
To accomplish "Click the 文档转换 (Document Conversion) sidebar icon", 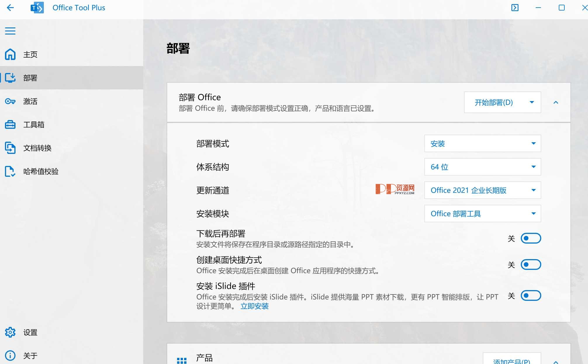I will (x=11, y=147).
